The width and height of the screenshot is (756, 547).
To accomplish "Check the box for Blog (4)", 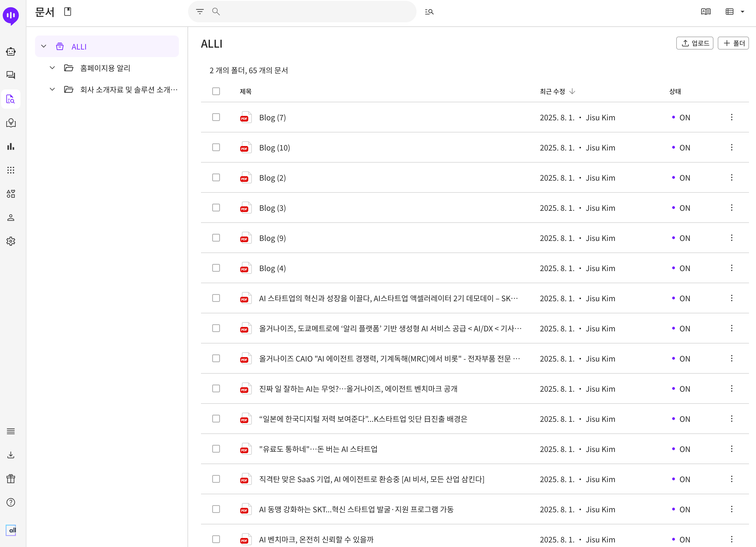I will click(216, 268).
